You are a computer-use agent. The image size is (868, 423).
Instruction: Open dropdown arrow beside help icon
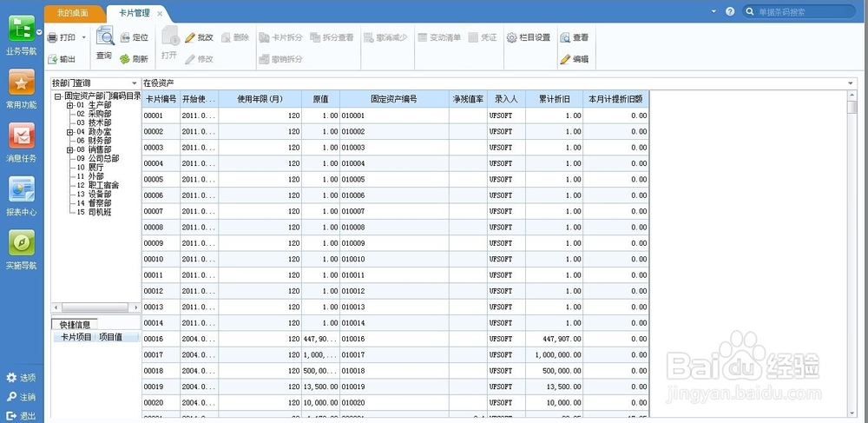[713, 11]
